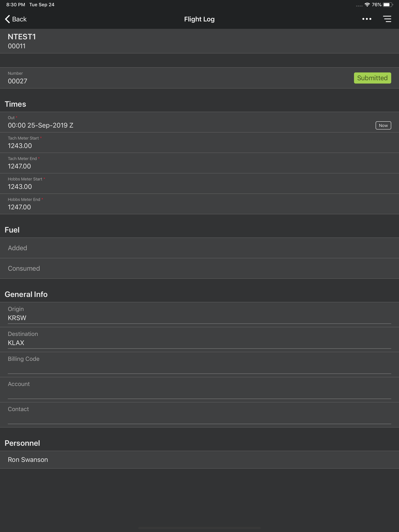
Task: Edit the Tach Meter Start value
Action: tap(199, 143)
